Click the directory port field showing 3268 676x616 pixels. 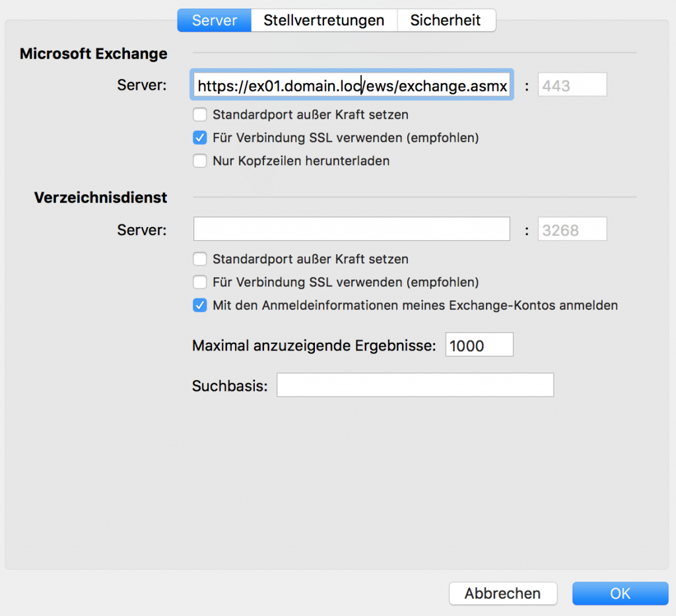pos(572,229)
